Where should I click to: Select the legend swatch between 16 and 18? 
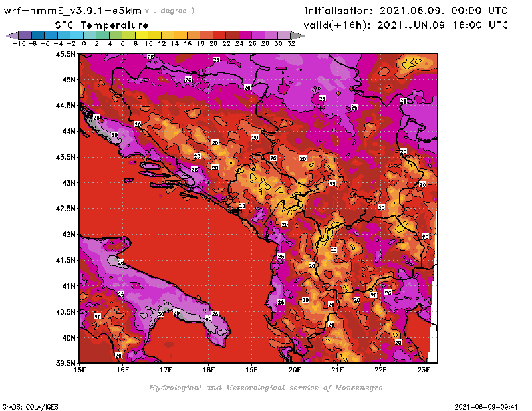click(193, 35)
